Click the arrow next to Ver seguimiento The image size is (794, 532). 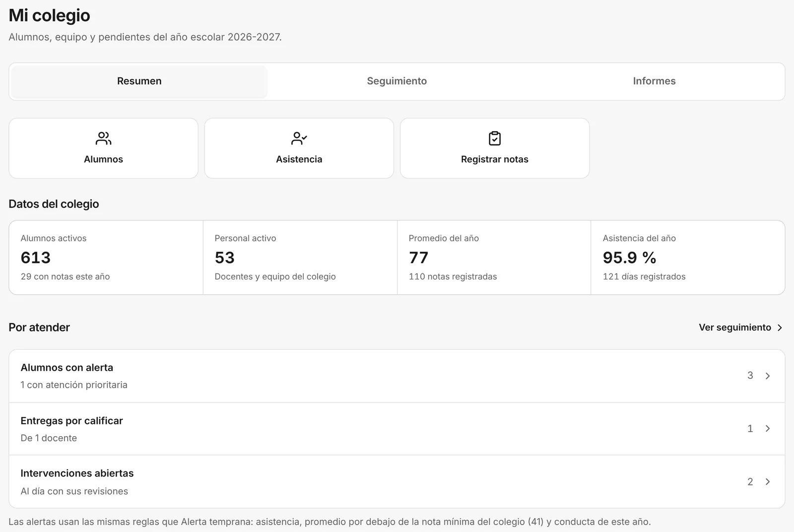[780, 328]
